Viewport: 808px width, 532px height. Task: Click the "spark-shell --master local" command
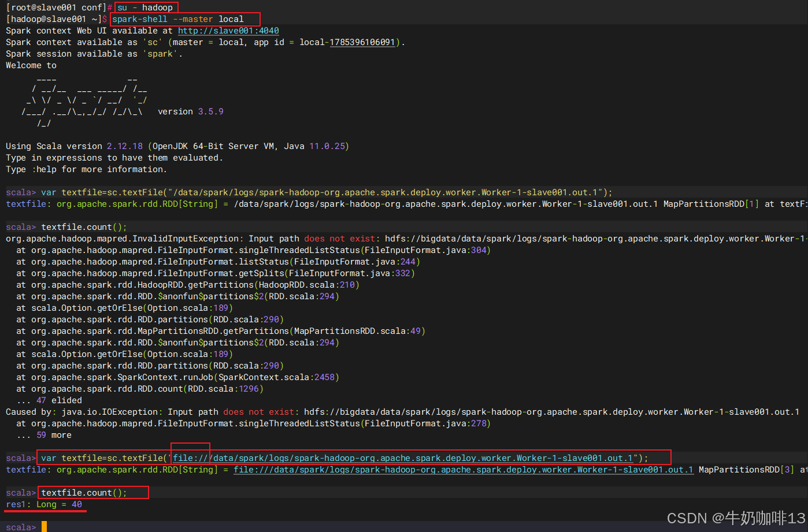[178, 19]
